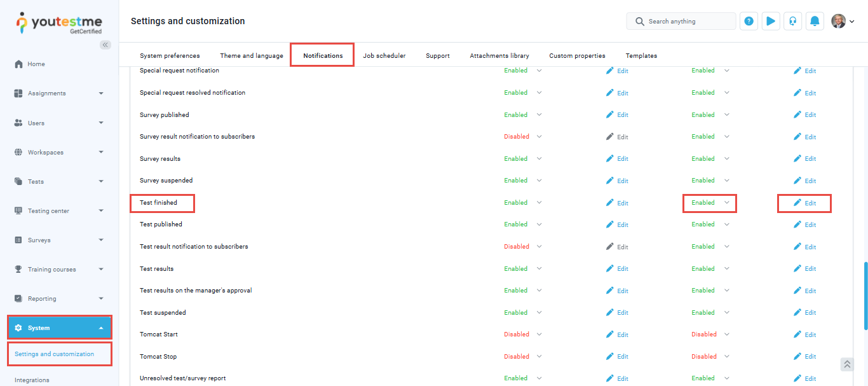This screenshot has width=868, height=386.
Task: Select the 'Test finished' notification name
Action: 158,203
